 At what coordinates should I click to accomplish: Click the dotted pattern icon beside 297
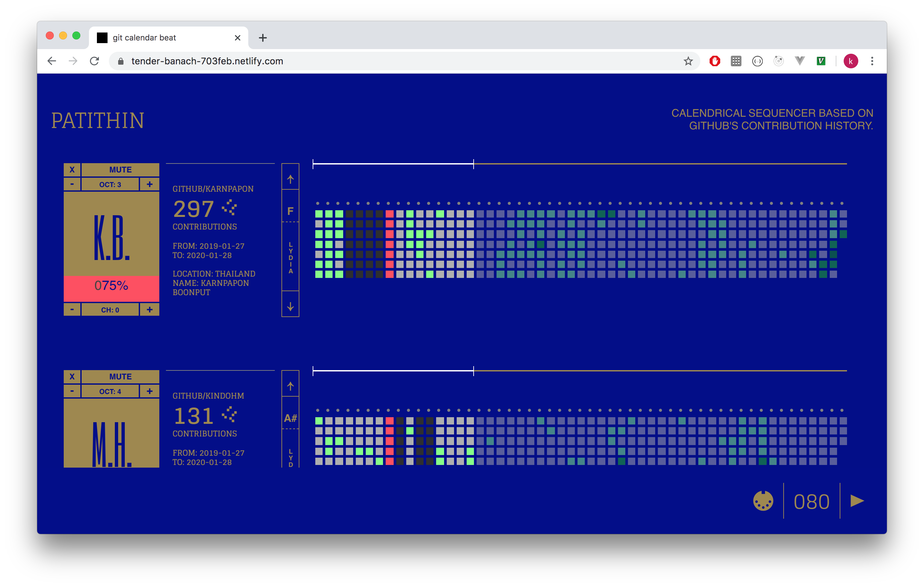click(x=229, y=207)
